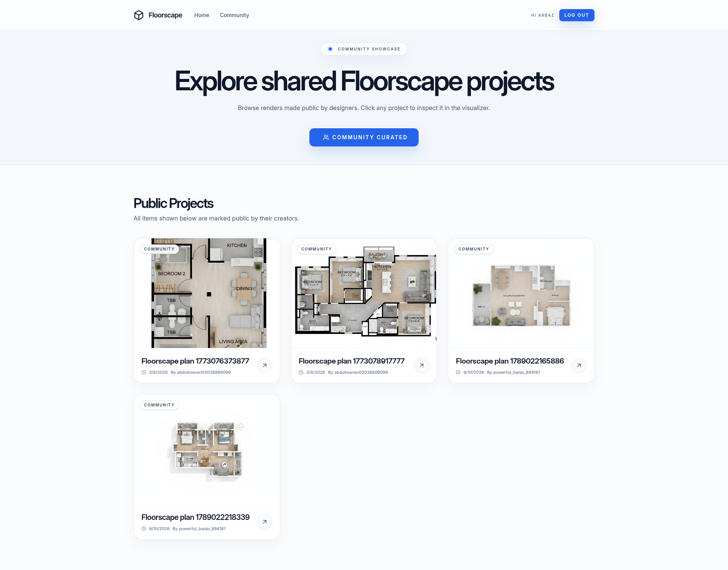
Task: Click clock icon on plan 1789022218339 card
Action: click(144, 529)
